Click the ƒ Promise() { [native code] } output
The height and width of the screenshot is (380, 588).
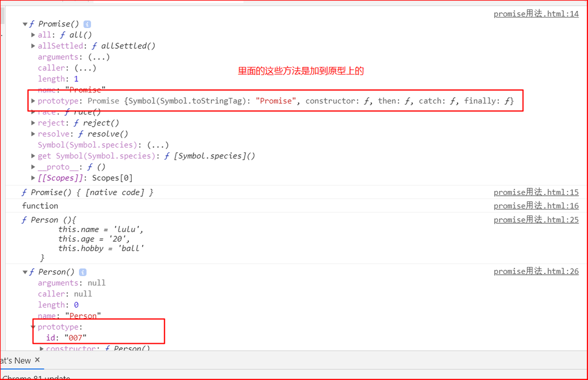coord(87,193)
